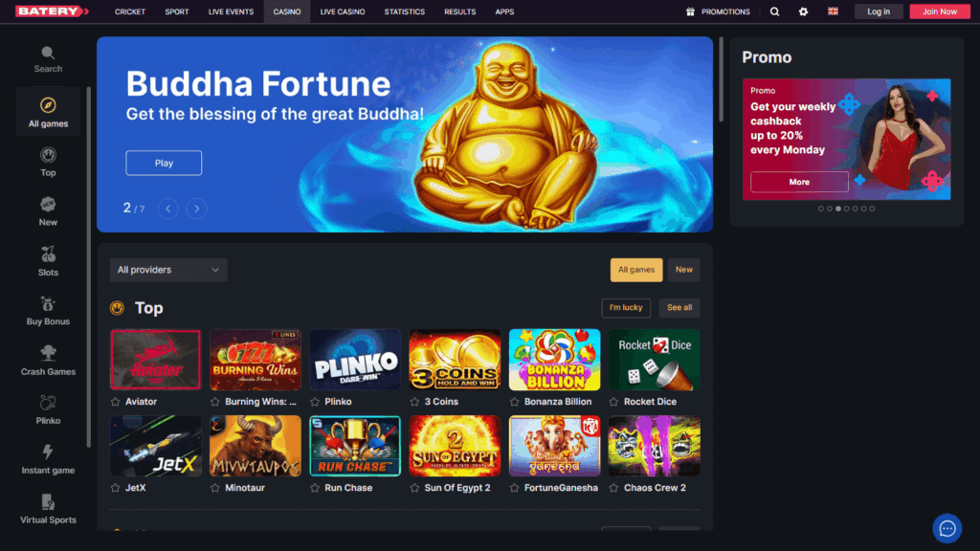This screenshot has height=551, width=980.
Task: Open the Cricket menu item
Action: pyautogui.click(x=130, y=11)
